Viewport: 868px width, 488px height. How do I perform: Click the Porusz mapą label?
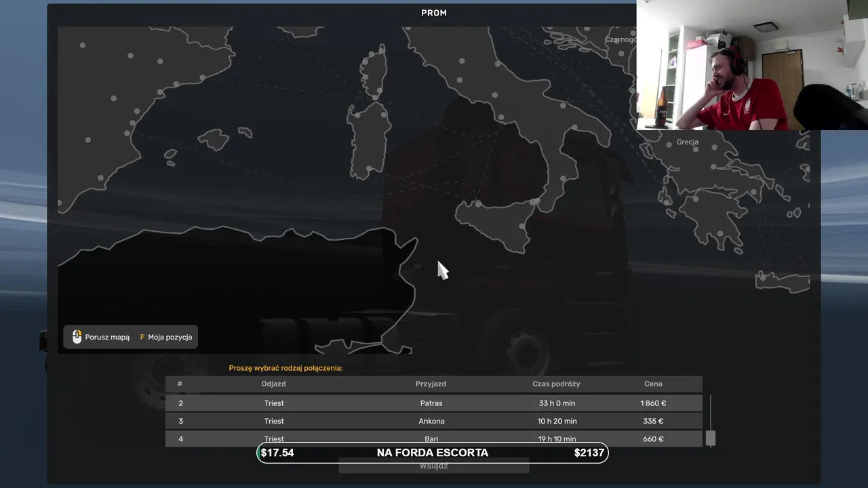click(x=107, y=337)
